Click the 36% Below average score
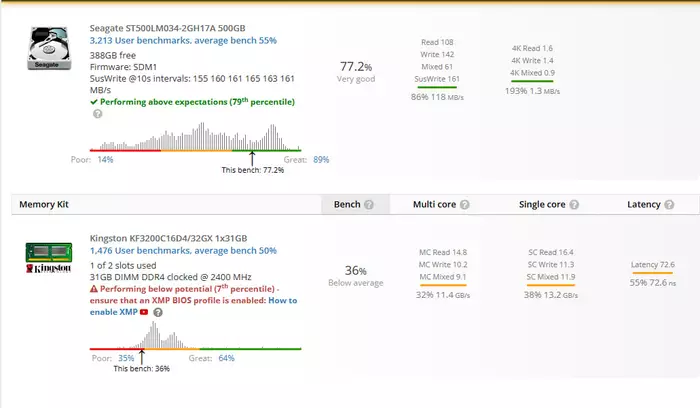Screen dimensions: 700x408 coord(356,276)
